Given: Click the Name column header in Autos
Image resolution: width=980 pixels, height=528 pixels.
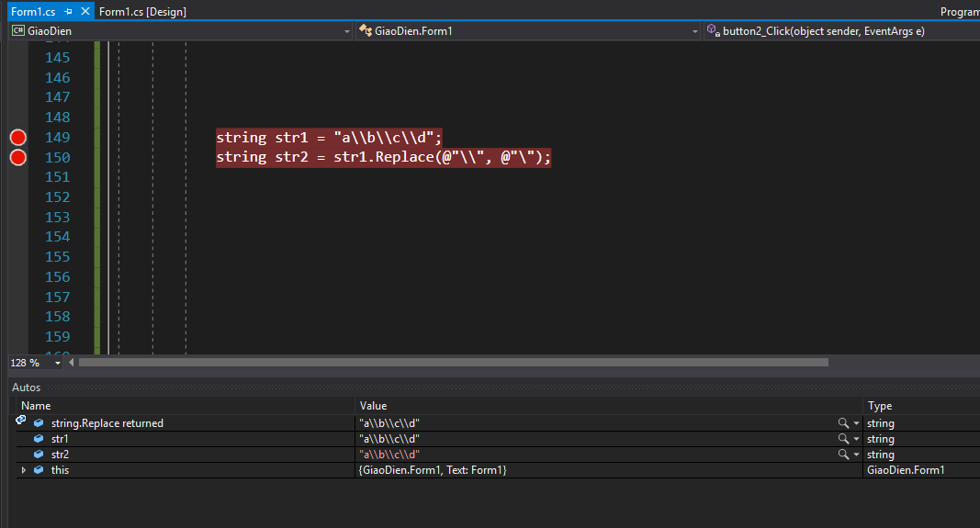Looking at the screenshot, I should (37, 406).
